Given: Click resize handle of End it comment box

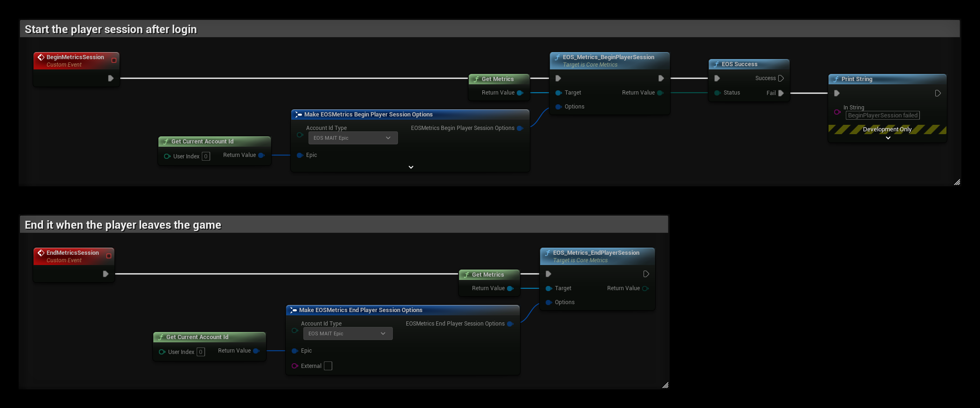Looking at the screenshot, I should 665,385.
